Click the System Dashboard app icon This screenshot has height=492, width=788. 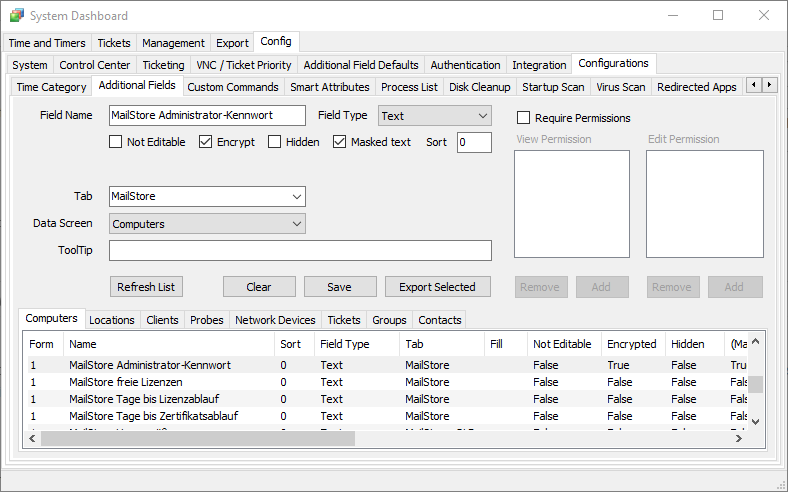[x=15, y=16]
